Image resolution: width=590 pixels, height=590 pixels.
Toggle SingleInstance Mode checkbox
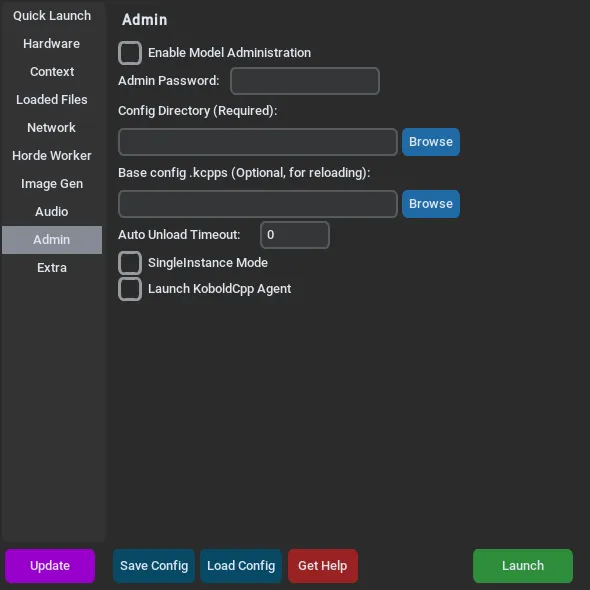point(130,263)
